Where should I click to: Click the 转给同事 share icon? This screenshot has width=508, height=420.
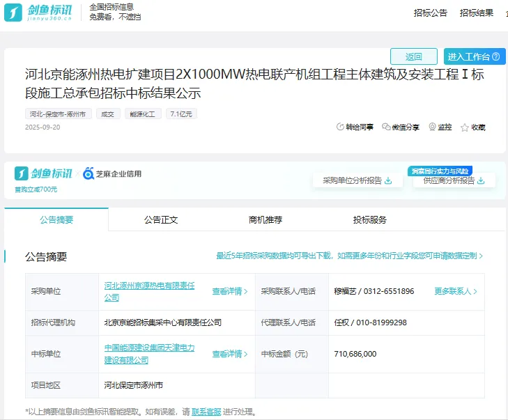coord(340,127)
